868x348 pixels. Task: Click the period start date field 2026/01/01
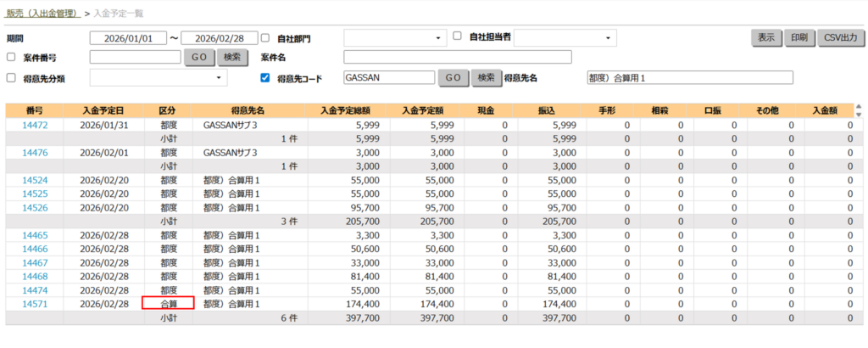[x=127, y=38]
